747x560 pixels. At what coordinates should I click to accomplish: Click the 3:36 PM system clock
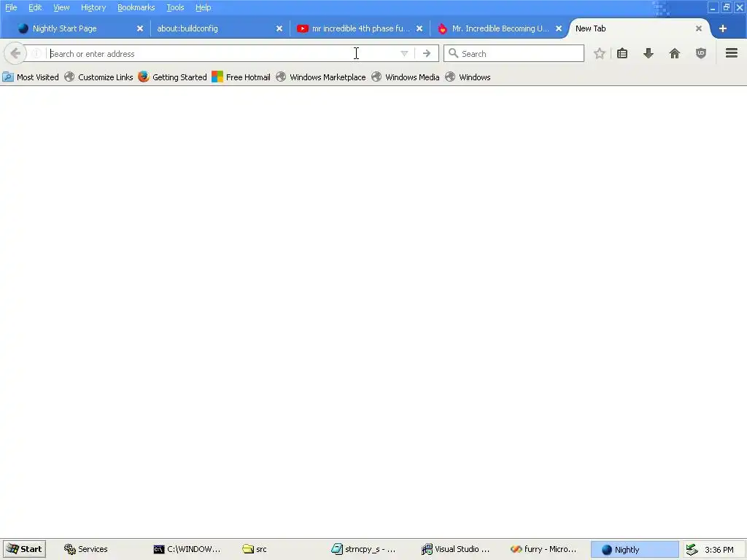pyautogui.click(x=719, y=550)
